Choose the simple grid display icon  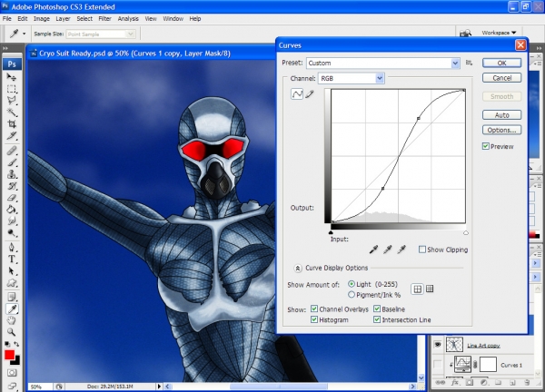coord(418,289)
